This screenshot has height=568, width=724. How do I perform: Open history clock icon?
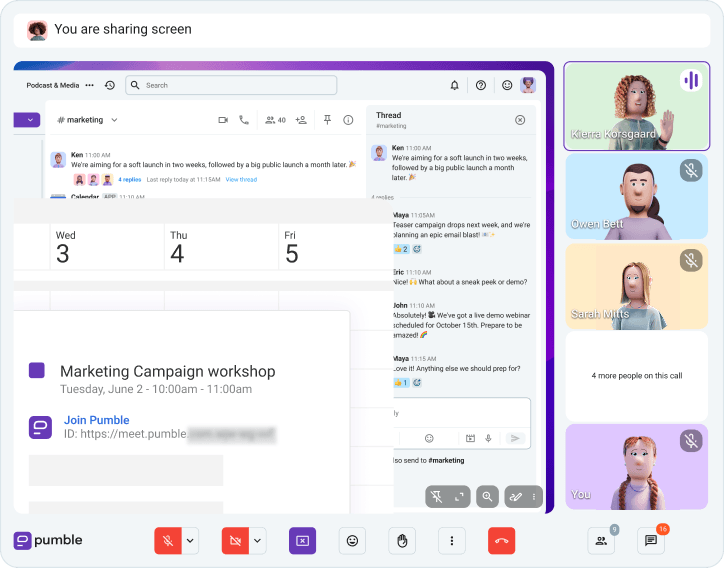(x=110, y=85)
